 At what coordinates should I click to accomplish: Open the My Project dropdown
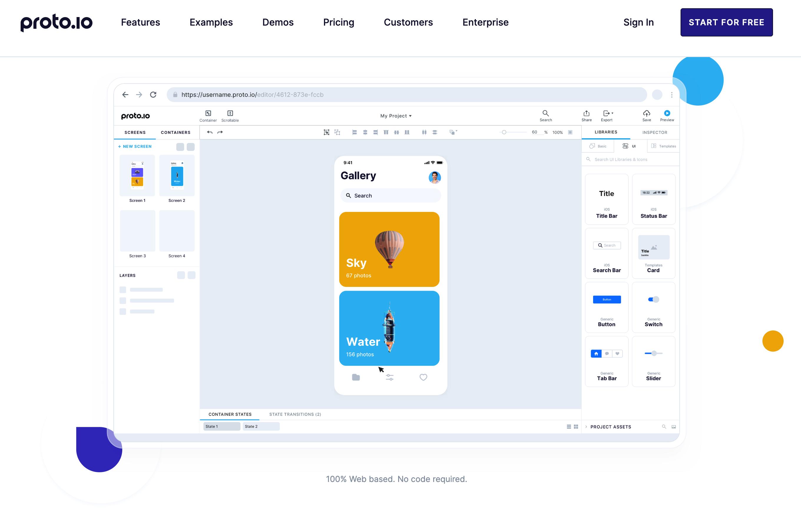click(395, 116)
